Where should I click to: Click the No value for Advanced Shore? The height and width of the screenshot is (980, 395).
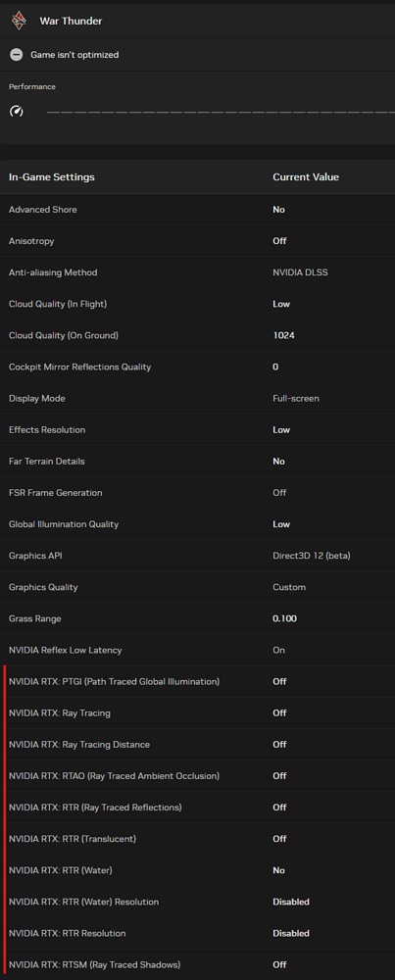pos(278,210)
